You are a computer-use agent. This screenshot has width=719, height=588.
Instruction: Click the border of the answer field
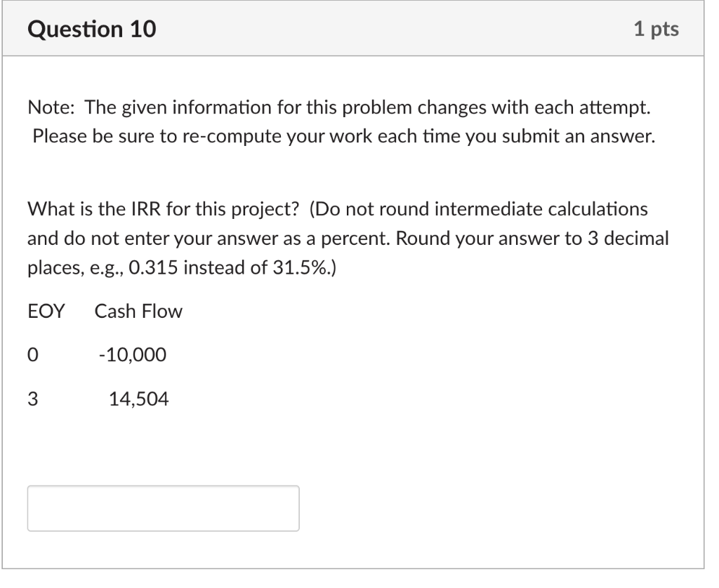click(x=163, y=489)
